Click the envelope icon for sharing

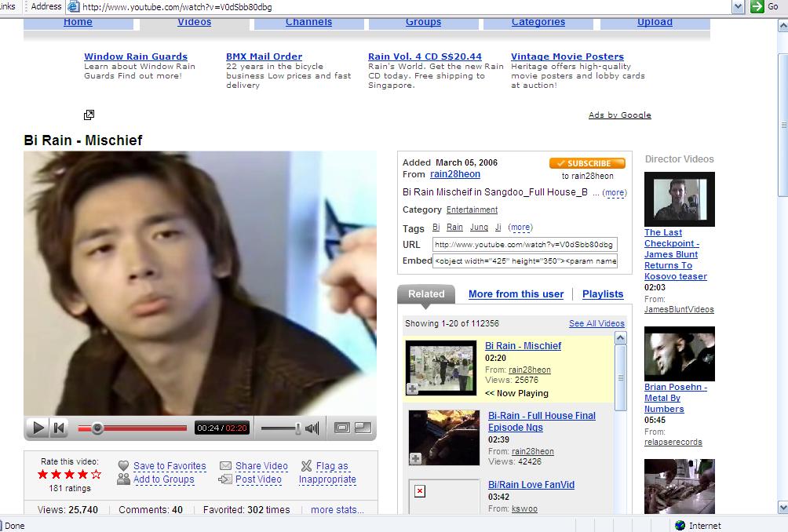(x=225, y=465)
